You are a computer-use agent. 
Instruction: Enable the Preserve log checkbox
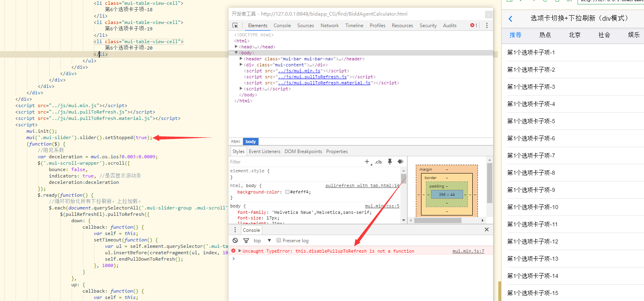click(279, 241)
